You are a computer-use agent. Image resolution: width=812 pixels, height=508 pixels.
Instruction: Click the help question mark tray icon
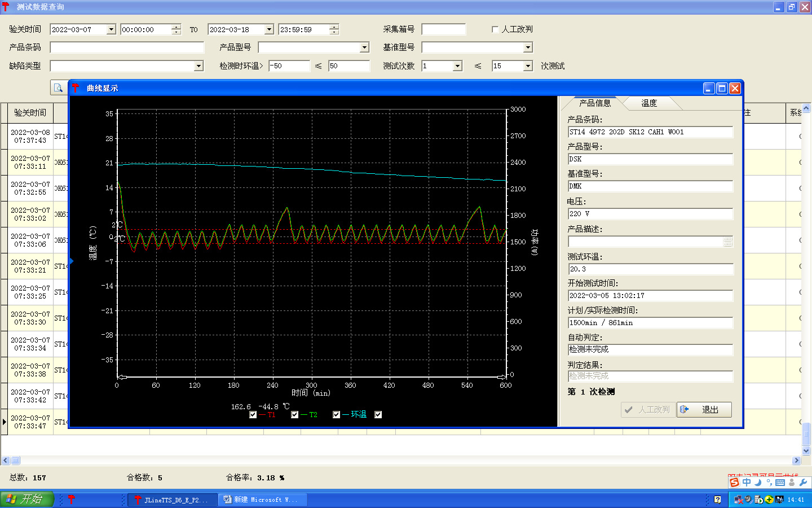pyautogui.click(x=717, y=500)
